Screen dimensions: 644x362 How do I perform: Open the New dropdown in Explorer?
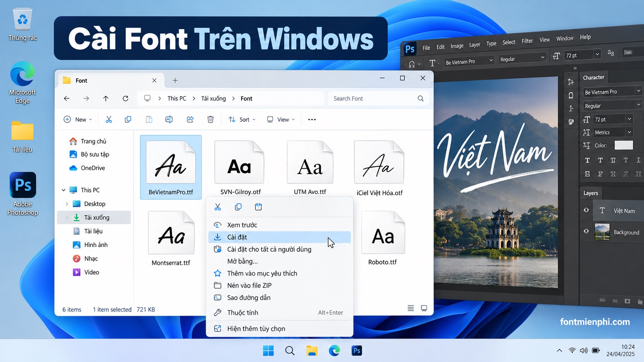(78, 120)
